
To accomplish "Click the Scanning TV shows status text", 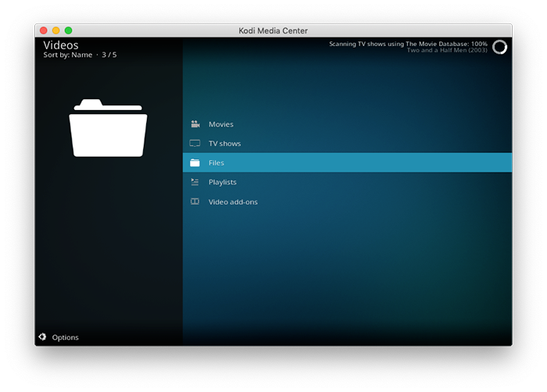I will click(408, 44).
